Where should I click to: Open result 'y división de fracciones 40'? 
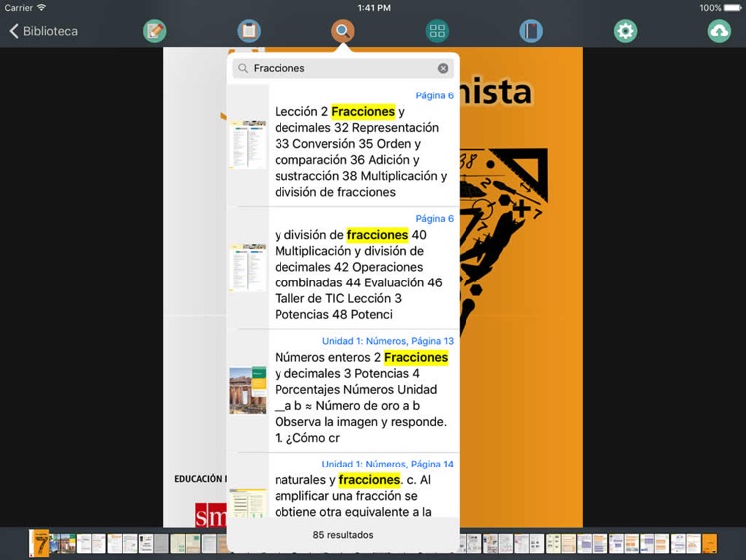[342, 268]
